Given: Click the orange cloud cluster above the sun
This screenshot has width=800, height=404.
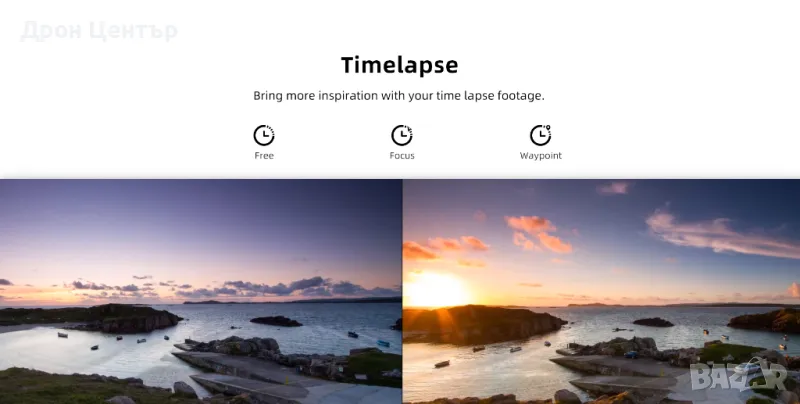Looking at the screenshot, I should click(538, 233).
